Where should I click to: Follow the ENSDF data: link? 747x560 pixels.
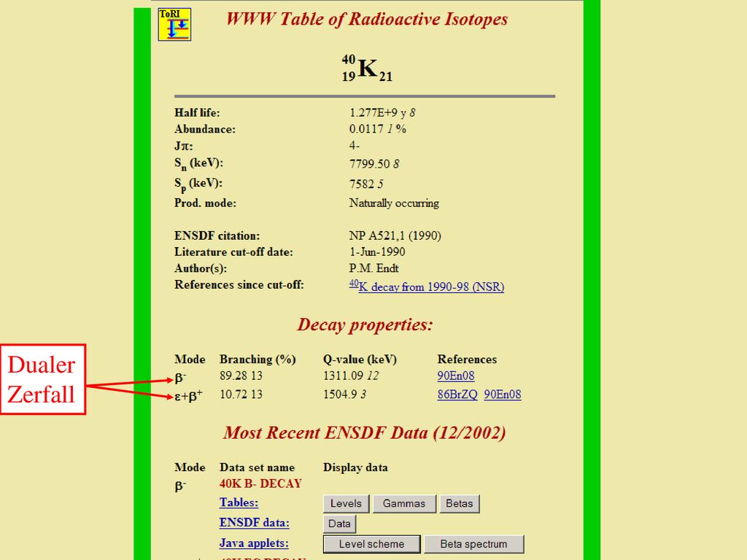click(254, 522)
